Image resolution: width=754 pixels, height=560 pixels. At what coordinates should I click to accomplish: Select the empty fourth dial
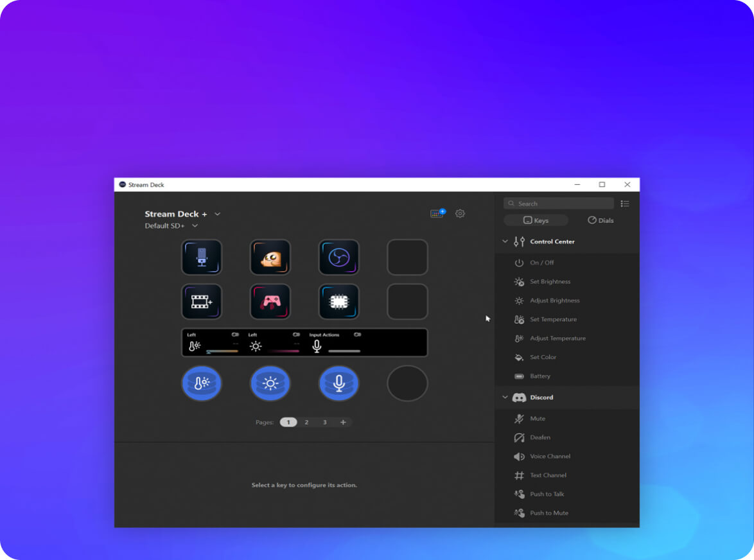407,383
